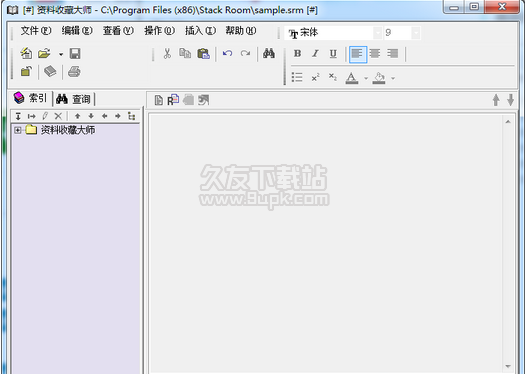Viewport: 525px width, 374px height.
Task: Click the binoculars Find icon in the top toolbar
Action: pos(269,54)
